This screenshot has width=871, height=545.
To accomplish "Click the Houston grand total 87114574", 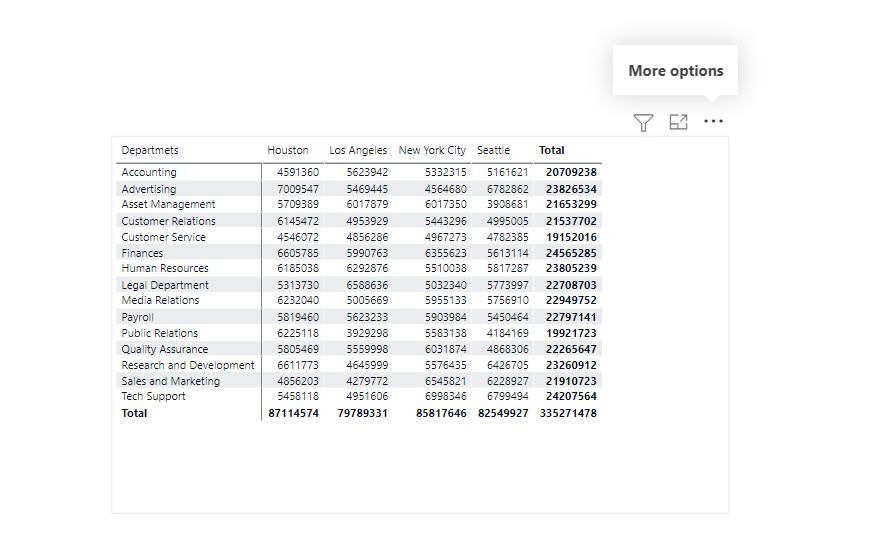I will 293,413.
